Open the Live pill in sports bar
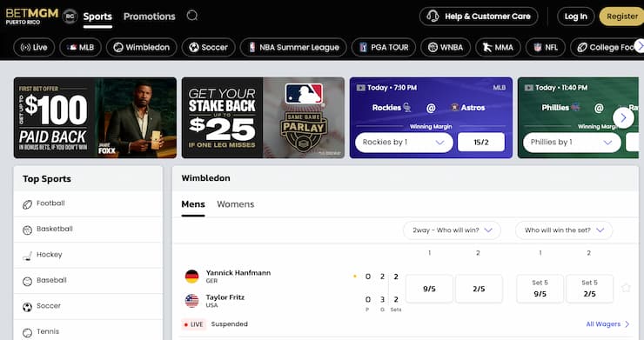 tap(34, 47)
